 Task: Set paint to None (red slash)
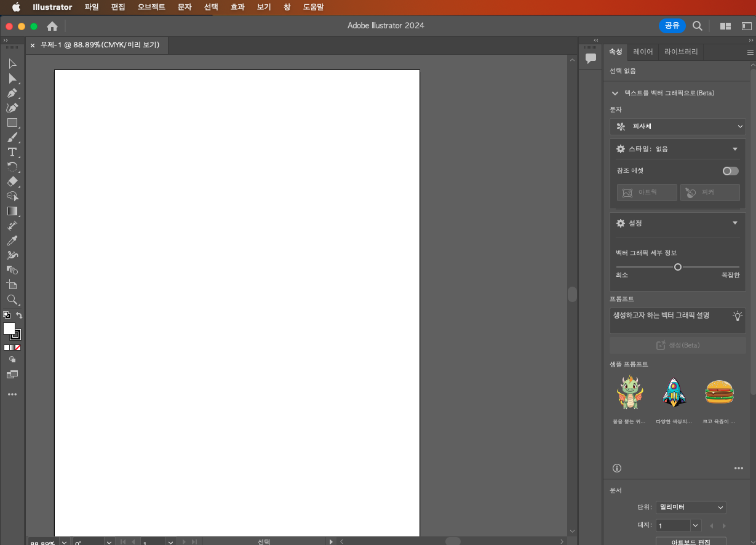18,348
